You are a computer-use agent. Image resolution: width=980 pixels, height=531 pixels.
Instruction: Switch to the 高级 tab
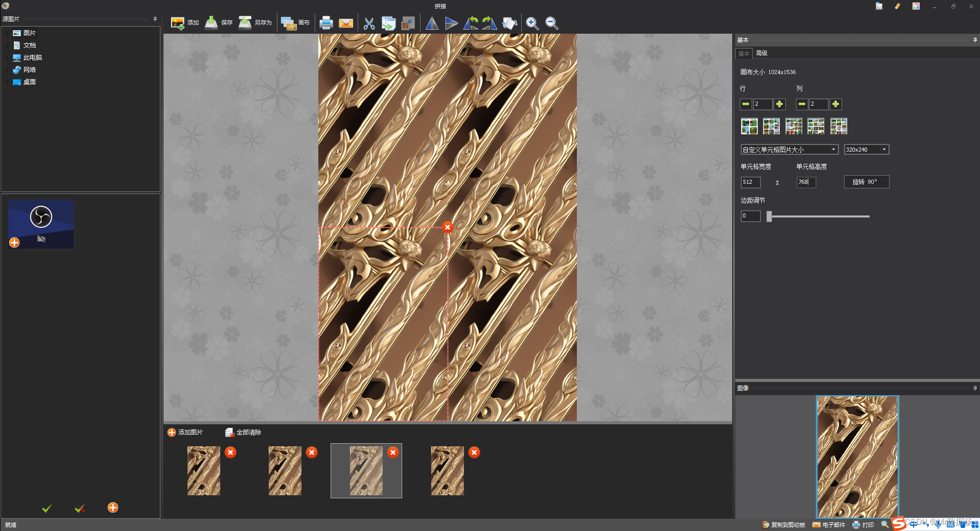point(761,53)
